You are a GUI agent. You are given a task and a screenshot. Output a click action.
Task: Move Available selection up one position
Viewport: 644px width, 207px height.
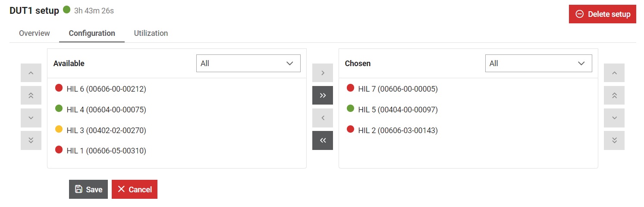pos(31,73)
